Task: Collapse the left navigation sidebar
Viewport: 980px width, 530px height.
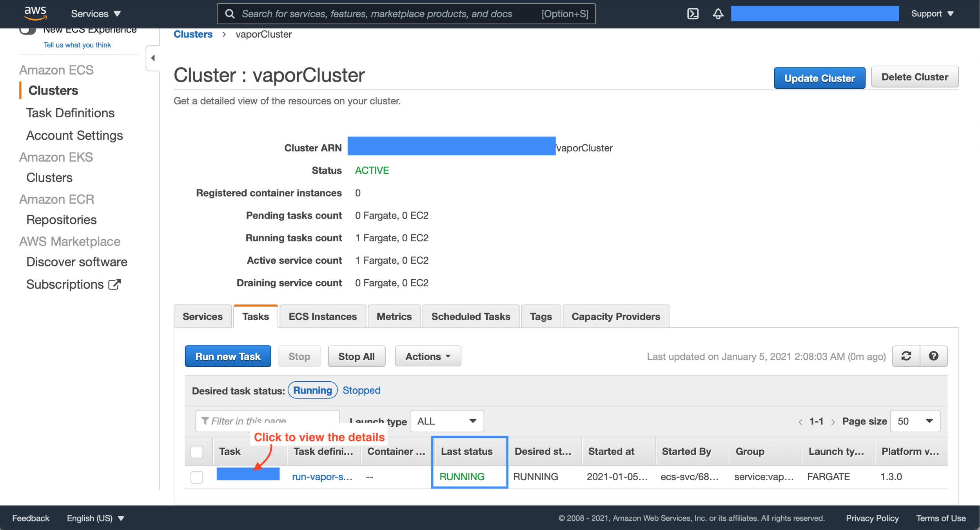Action: (x=153, y=58)
